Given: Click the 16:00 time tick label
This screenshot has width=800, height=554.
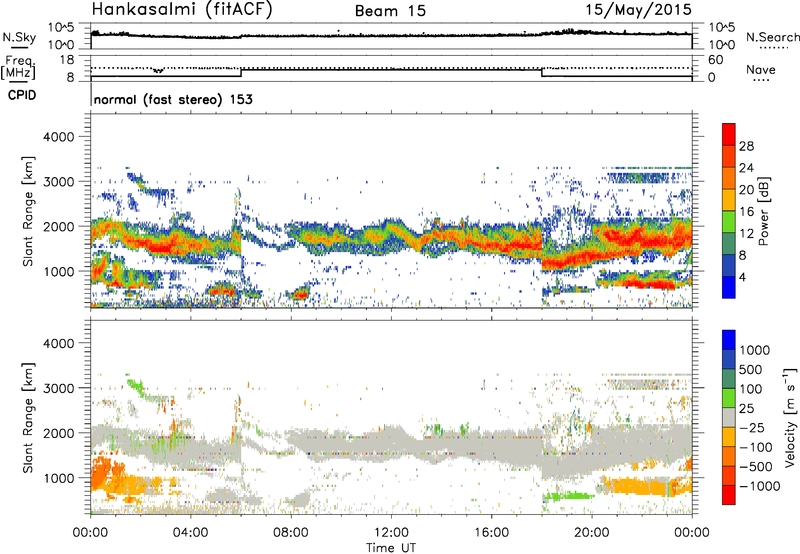Looking at the screenshot, I should [491, 533].
